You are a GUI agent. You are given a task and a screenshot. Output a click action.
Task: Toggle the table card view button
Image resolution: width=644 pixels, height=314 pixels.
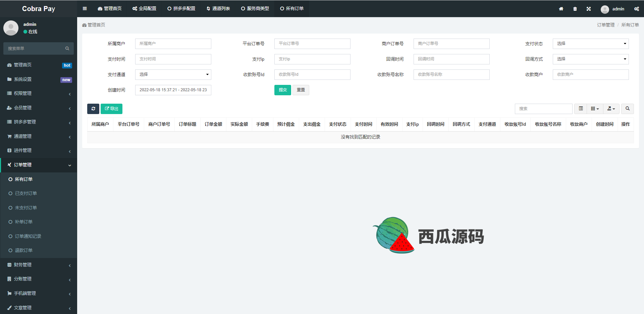click(x=581, y=109)
